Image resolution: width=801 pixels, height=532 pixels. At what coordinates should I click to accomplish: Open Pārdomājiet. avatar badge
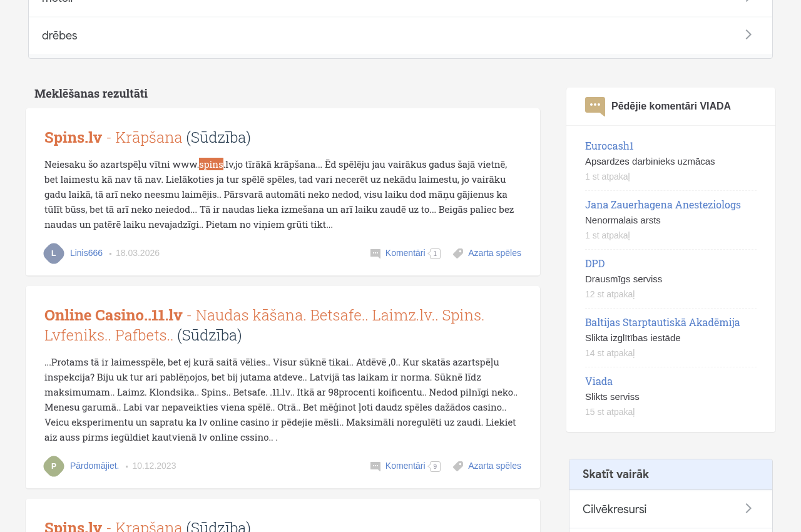(x=54, y=466)
